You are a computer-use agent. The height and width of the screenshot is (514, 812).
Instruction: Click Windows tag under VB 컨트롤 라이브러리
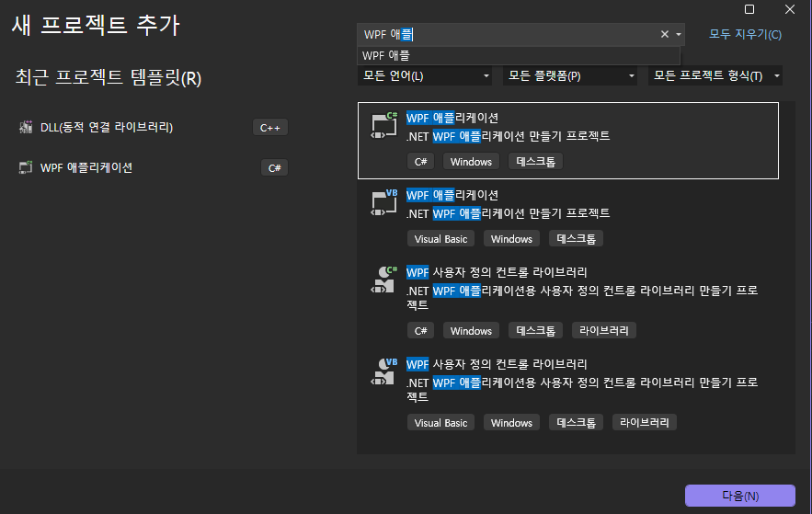click(x=511, y=422)
